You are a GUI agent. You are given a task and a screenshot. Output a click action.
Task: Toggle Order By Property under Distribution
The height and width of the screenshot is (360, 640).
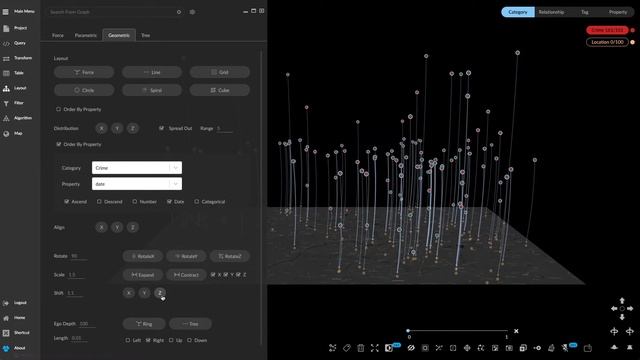pos(58,144)
